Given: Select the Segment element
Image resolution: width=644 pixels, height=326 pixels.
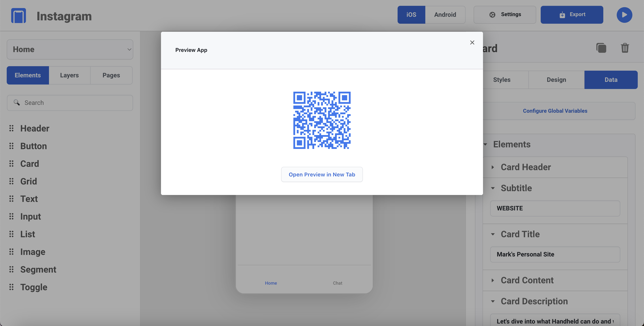Looking at the screenshot, I should tap(38, 269).
